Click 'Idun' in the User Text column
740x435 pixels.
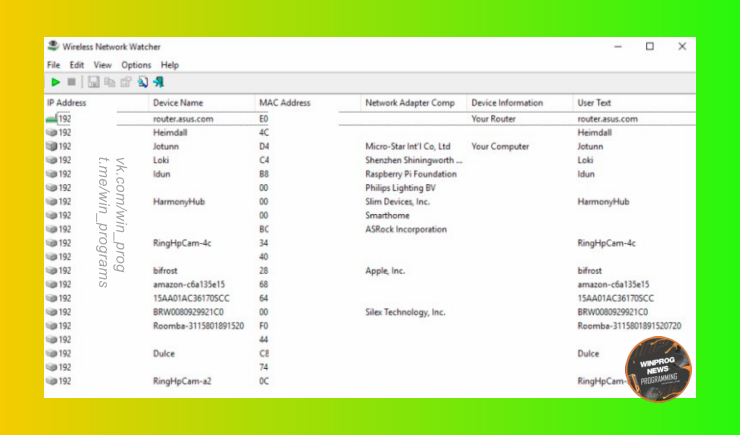[586, 174]
